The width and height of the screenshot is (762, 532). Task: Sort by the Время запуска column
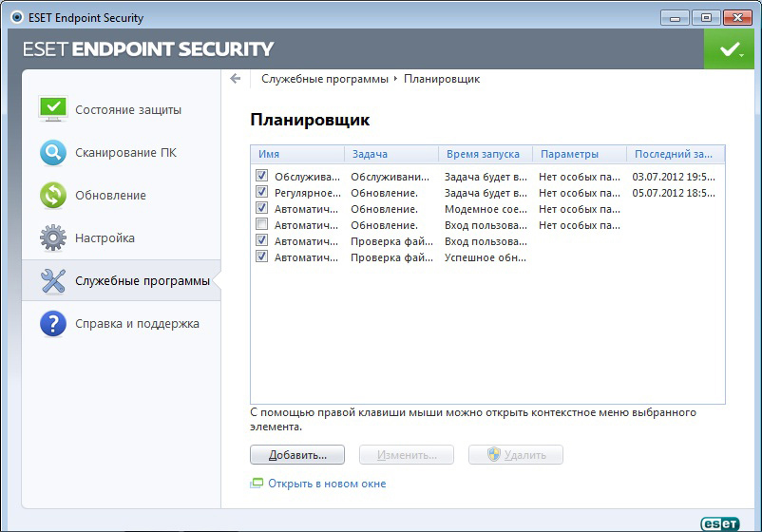tap(485, 154)
